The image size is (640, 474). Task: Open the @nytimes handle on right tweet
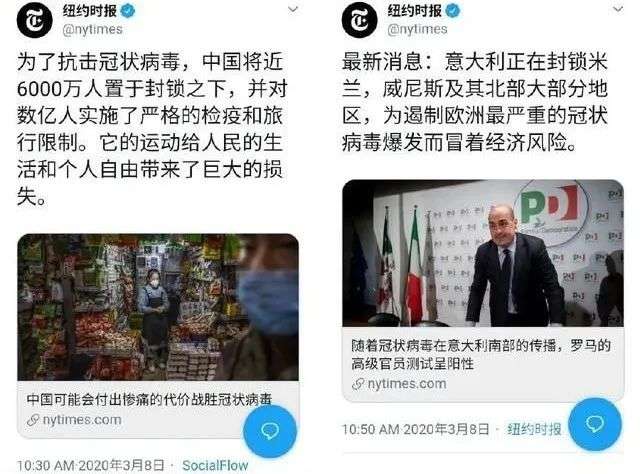point(417,30)
